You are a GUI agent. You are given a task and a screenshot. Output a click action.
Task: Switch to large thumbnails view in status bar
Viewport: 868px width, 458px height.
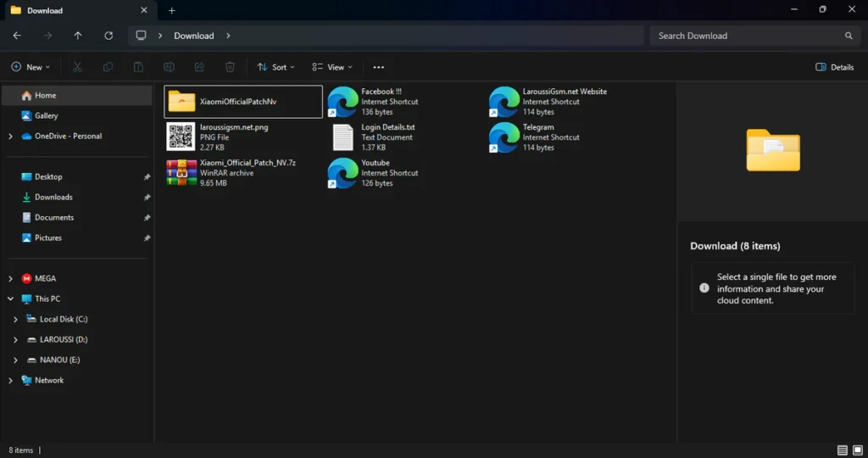(857, 450)
